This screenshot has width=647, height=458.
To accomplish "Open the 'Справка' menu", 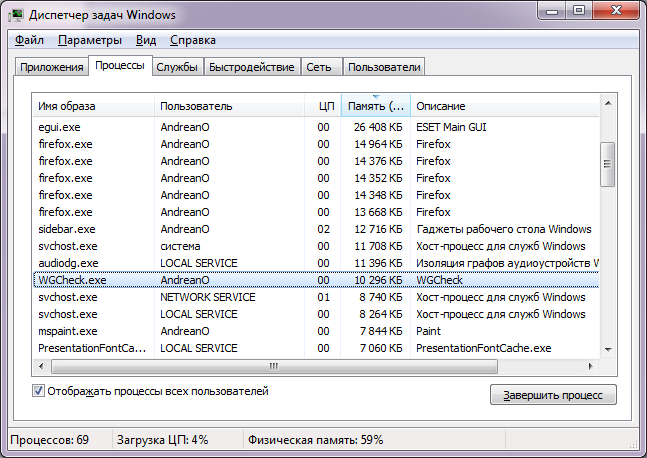I will pyautogui.click(x=193, y=40).
